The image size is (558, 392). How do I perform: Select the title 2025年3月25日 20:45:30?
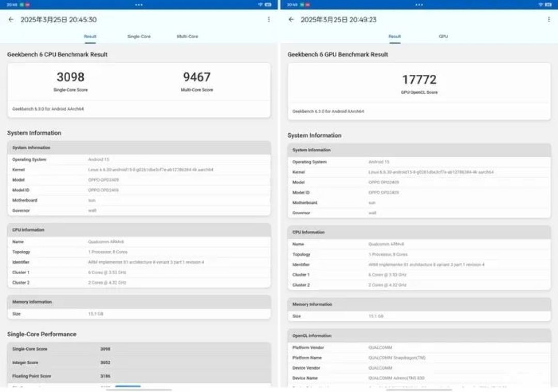[58, 20]
